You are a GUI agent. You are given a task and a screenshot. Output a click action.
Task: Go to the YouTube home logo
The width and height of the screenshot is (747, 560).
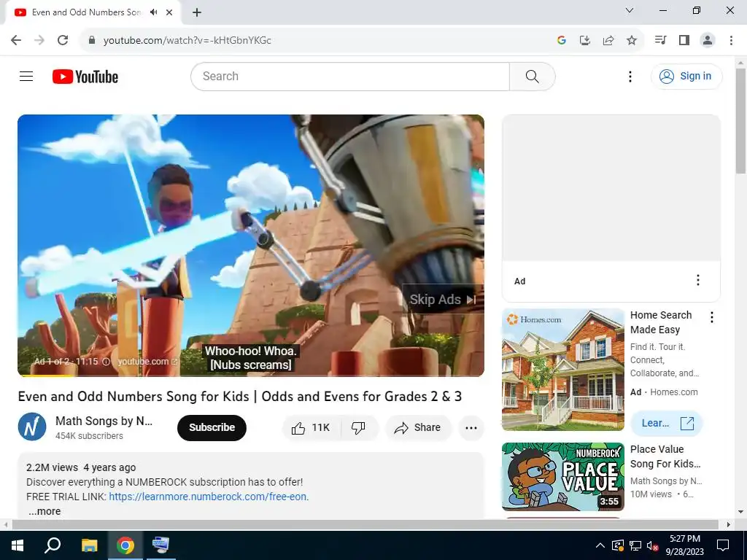(85, 77)
